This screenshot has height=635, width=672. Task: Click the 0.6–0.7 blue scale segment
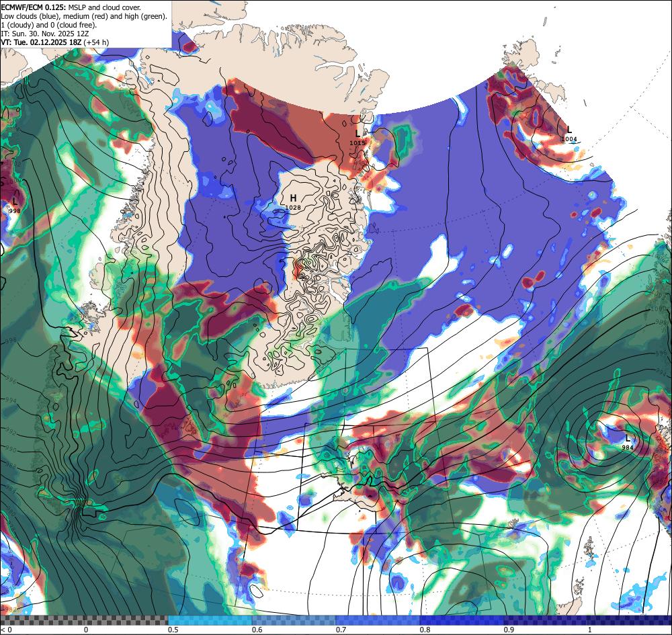click(294, 620)
